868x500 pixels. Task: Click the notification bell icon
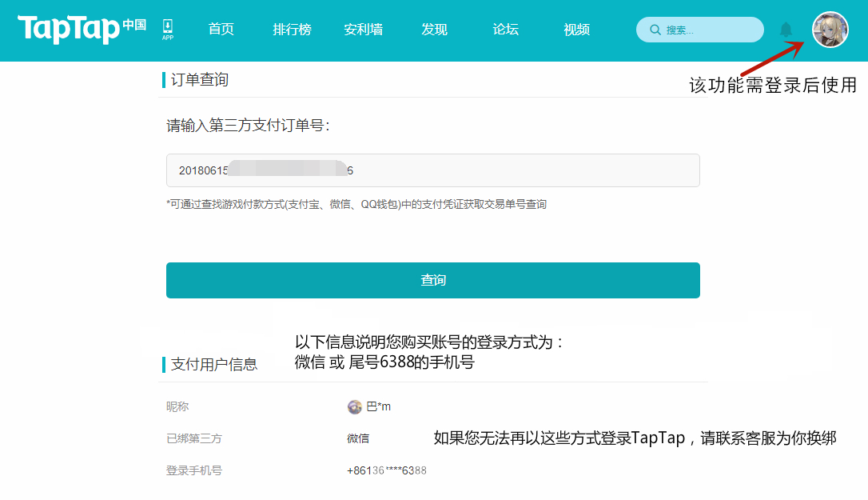pyautogui.click(x=786, y=30)
